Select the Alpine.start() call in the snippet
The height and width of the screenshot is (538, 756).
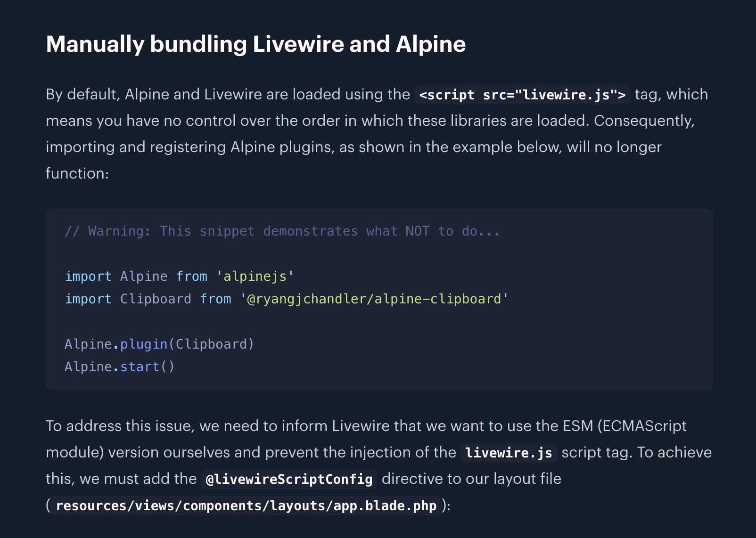pyautogui.click(x=119, y=366)
